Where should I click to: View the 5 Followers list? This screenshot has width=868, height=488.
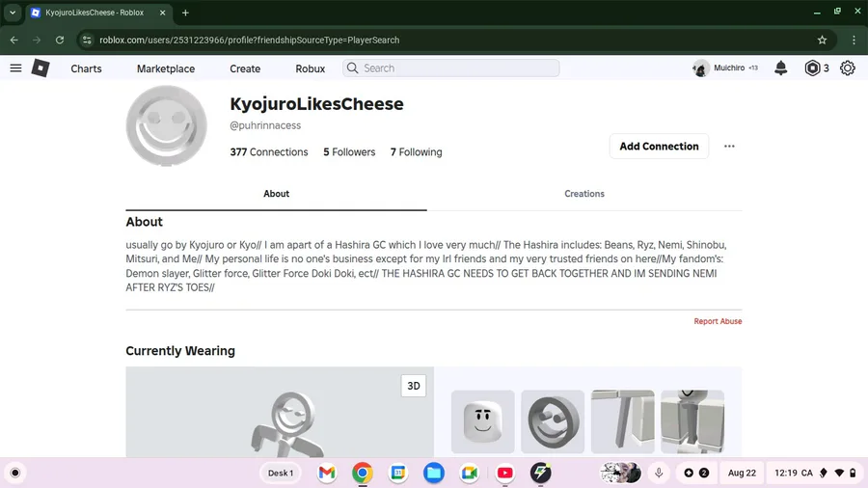pyautogui.click(x=349, y=151)
